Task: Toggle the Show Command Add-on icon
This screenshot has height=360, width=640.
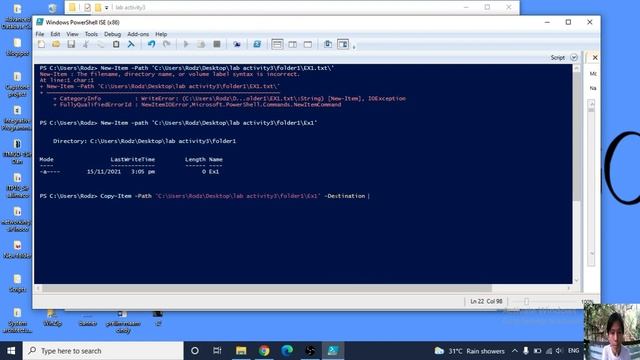Action: click(343, 44)
